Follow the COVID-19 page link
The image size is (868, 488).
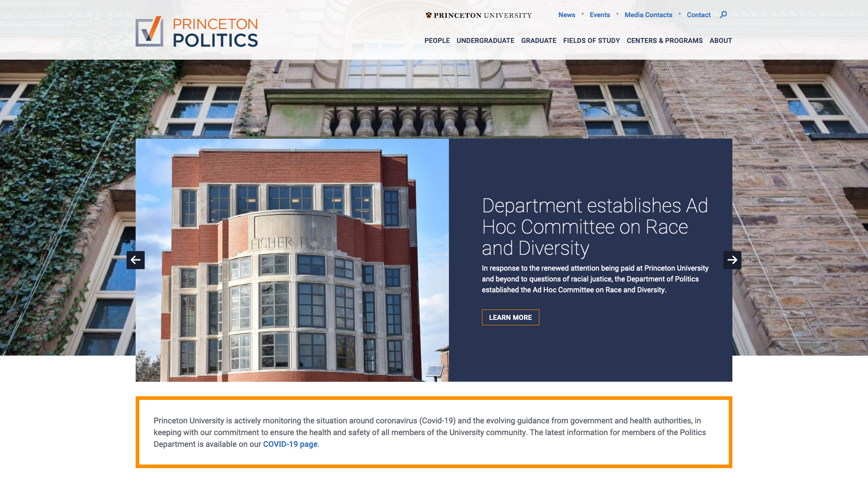[290, 444]
